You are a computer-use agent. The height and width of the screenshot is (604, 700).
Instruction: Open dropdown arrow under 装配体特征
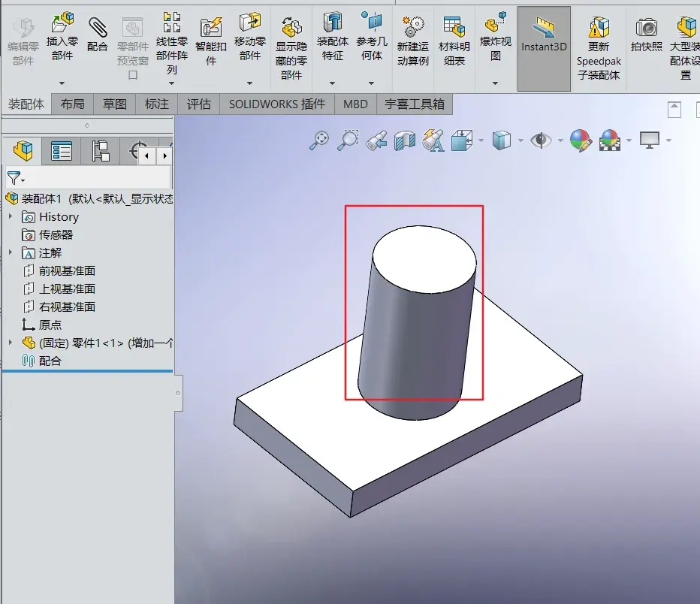coord(332,83)
